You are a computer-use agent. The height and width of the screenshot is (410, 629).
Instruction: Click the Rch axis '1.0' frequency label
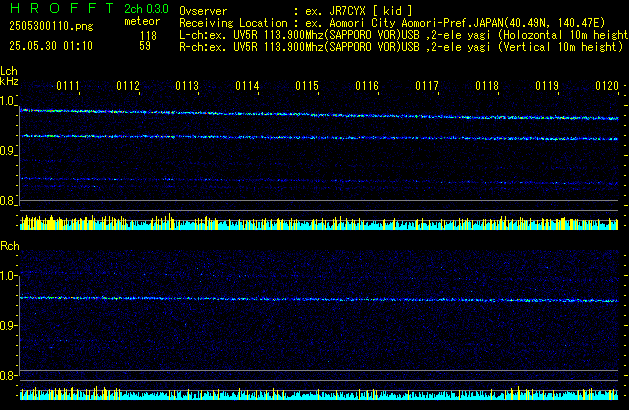(7, 276)
